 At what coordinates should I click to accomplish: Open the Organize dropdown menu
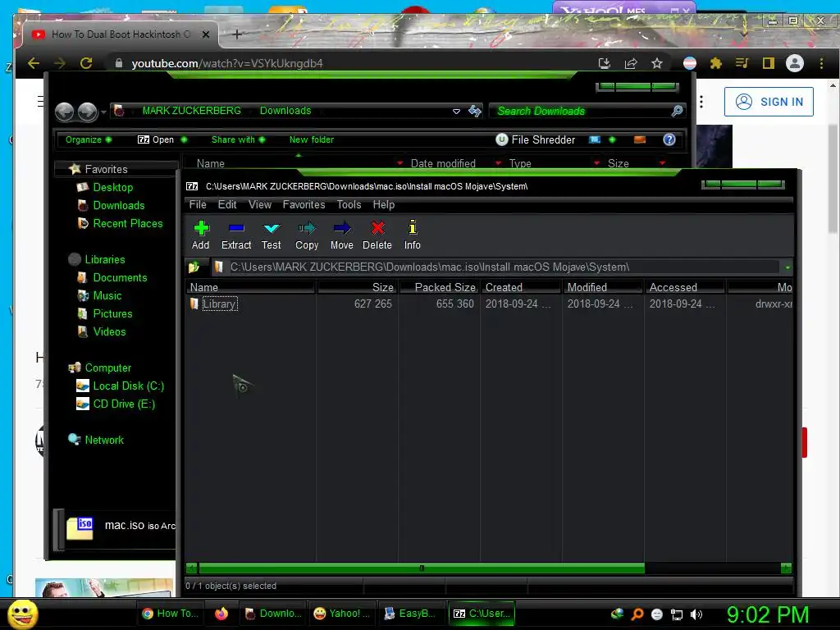[88, 139]
